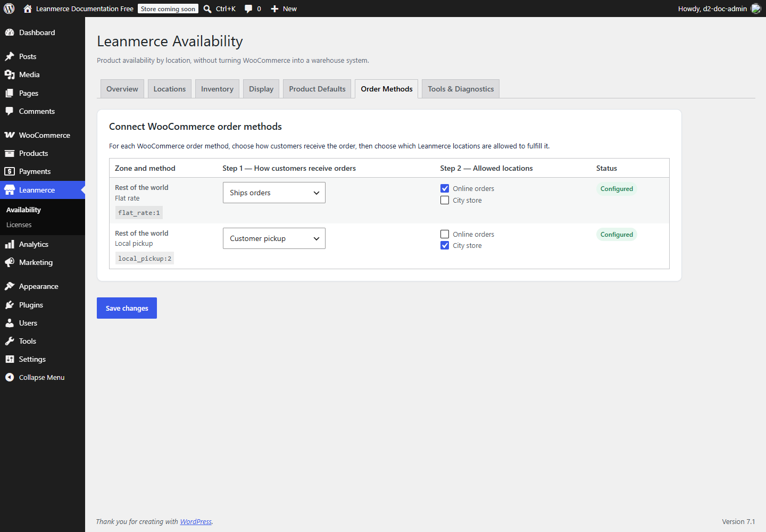
Task: Open the WordPress link in footer
Action: [196, 521]
